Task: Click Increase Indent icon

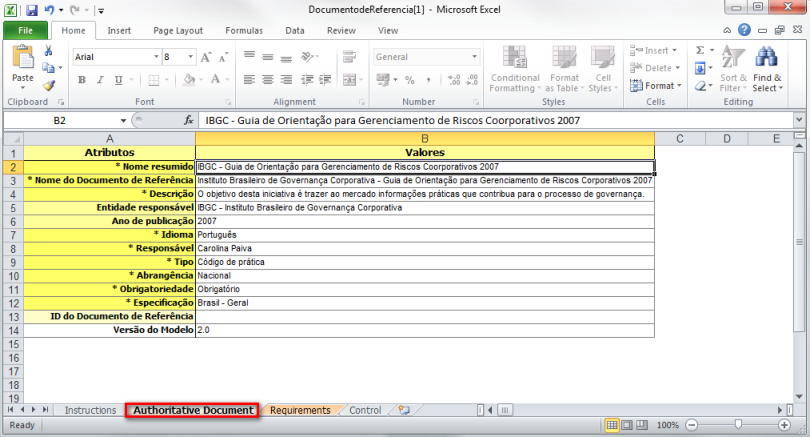Action: click(325, 80)
